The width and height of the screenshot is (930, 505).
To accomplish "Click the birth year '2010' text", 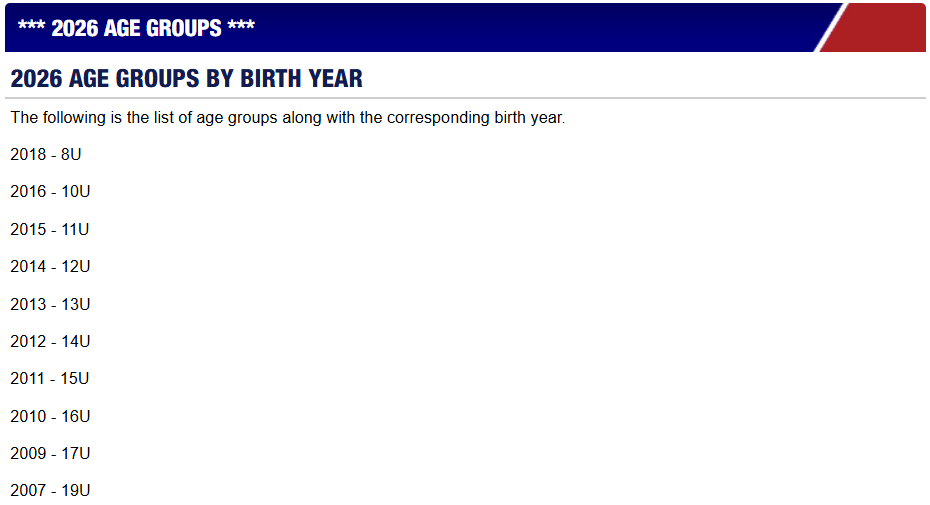I will tap(28, 416).
